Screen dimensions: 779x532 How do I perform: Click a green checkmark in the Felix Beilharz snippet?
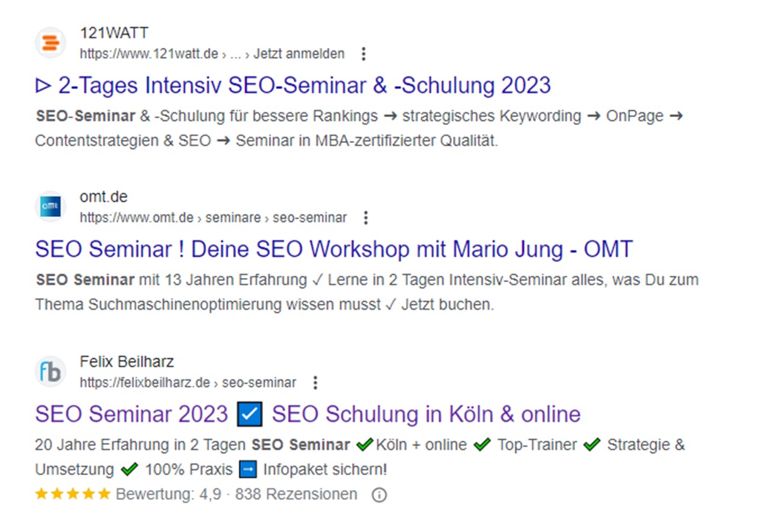click(x=365, y=444)
